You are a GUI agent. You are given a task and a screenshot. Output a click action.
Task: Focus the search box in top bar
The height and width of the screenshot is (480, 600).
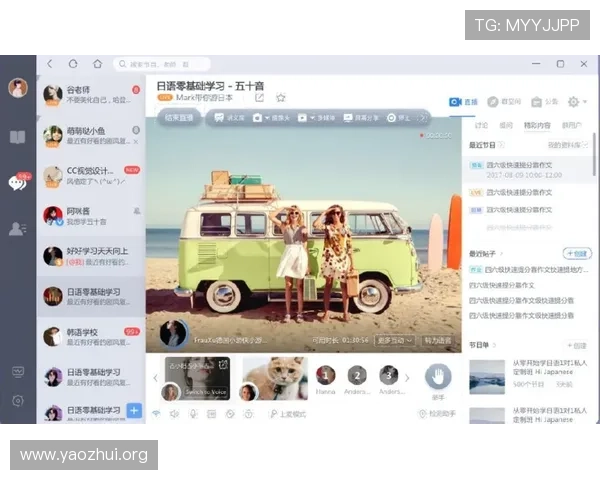point(161,64)
